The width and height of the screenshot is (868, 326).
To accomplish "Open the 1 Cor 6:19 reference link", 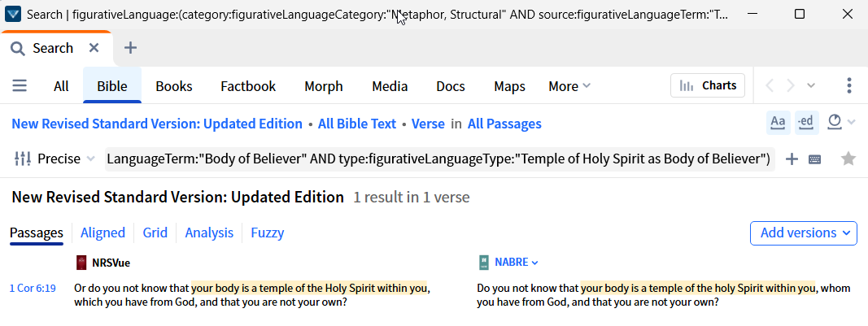I will [x=33, y=289].
